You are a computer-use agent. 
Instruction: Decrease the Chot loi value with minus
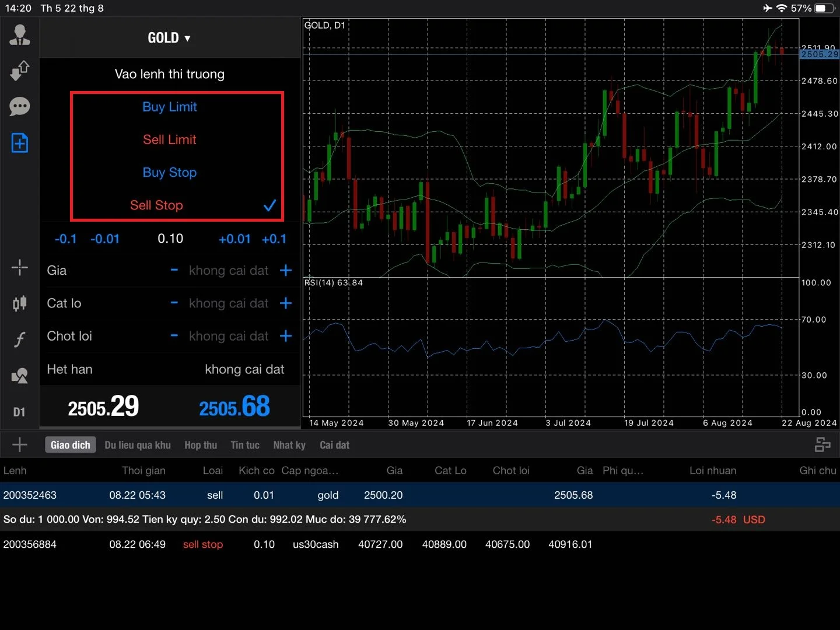coord(174,335)
